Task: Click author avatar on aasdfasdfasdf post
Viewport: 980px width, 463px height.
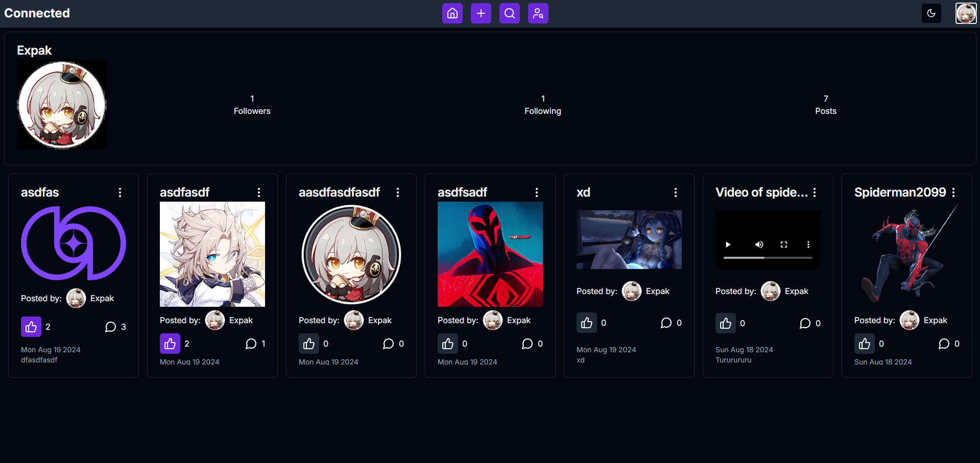Action: tap(354, 320)
